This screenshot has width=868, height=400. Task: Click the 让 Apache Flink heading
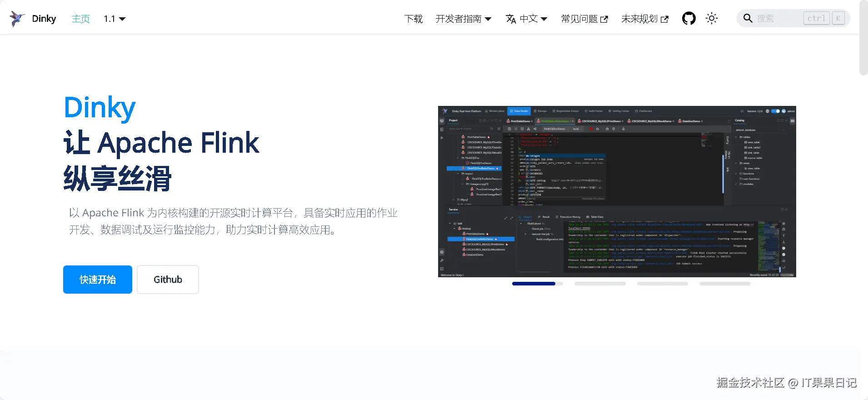[161, 143]
